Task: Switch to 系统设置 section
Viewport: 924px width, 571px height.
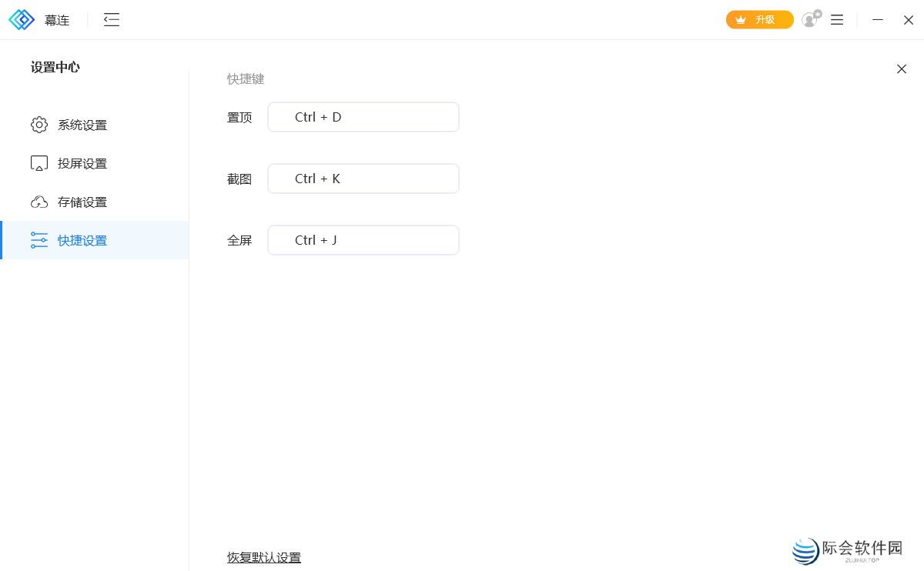Action: (81, 125)
